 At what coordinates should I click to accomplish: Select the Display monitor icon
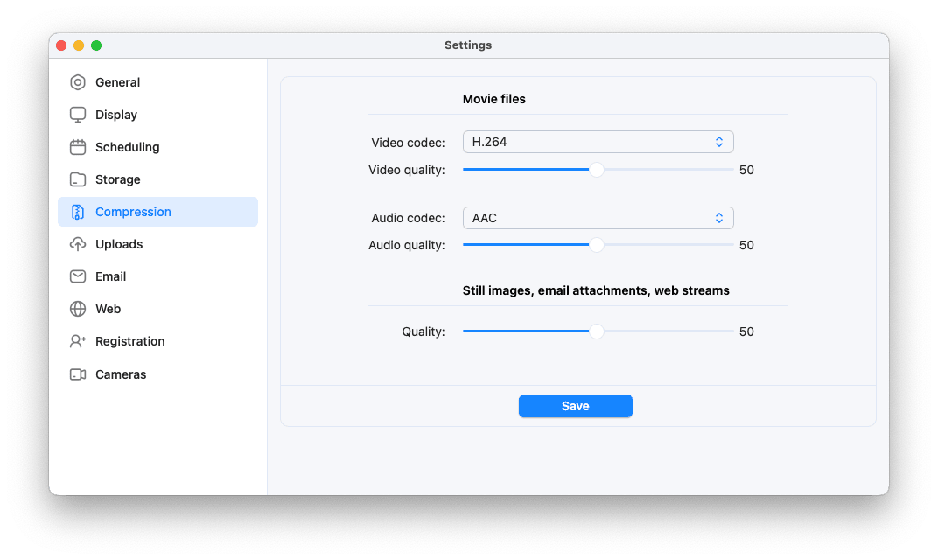tap(78, 114)
